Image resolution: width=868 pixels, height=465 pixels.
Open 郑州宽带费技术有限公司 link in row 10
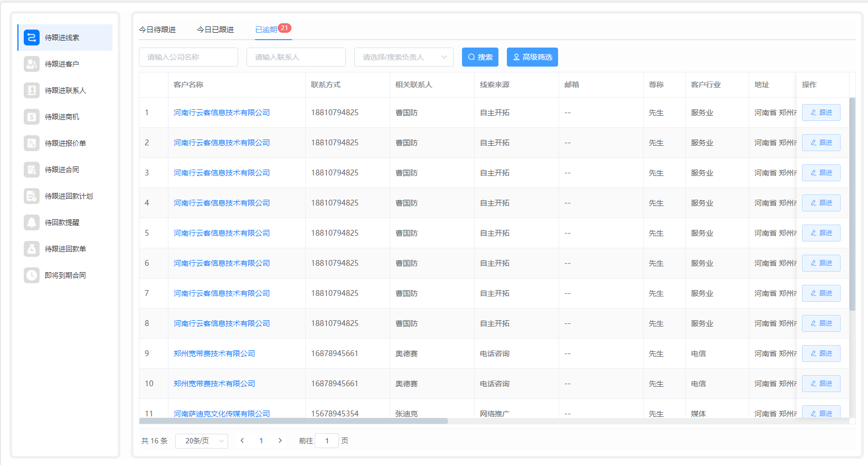tap(214, 384)
